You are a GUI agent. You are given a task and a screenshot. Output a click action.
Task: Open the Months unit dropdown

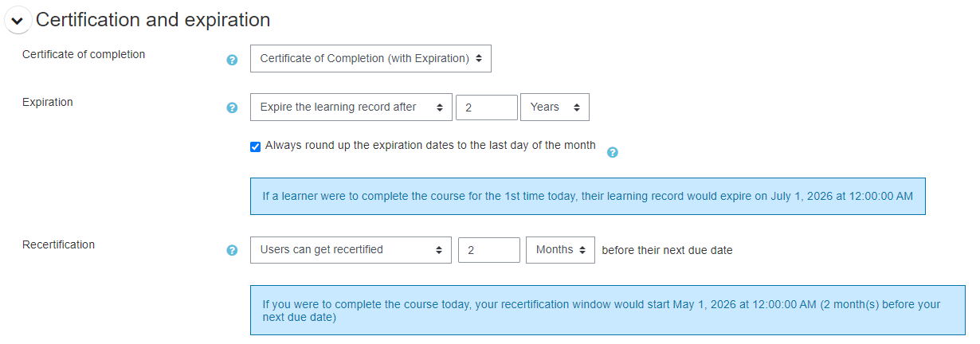tap(560, 250)
